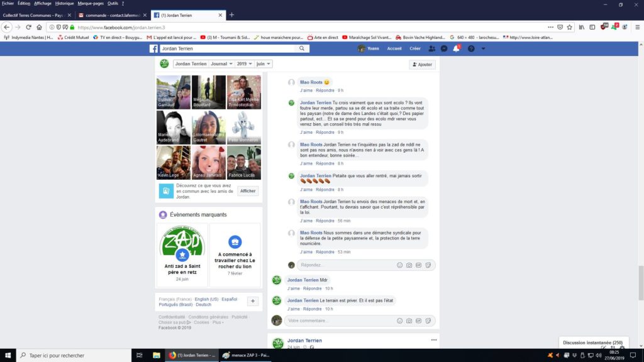This screenshot has width=644, height=362.
Task: Click camera icon in 'Répondez' box
Action: tap(409, 265)
